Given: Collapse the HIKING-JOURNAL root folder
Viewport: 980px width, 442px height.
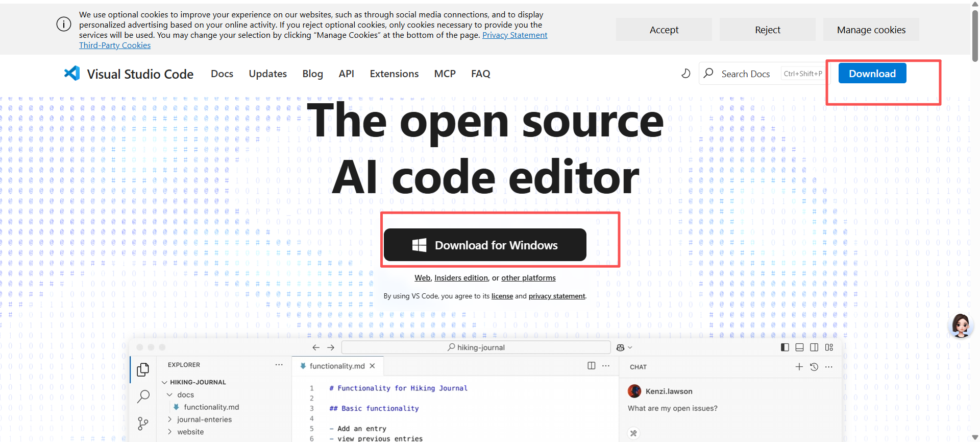Looking at the screenshot, I should click(x=164, y=382).
